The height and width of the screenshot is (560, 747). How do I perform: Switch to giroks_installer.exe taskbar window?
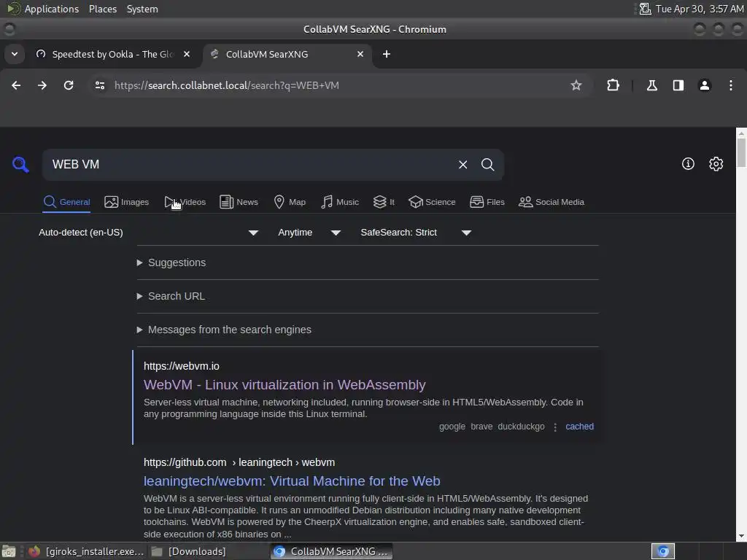86,551
